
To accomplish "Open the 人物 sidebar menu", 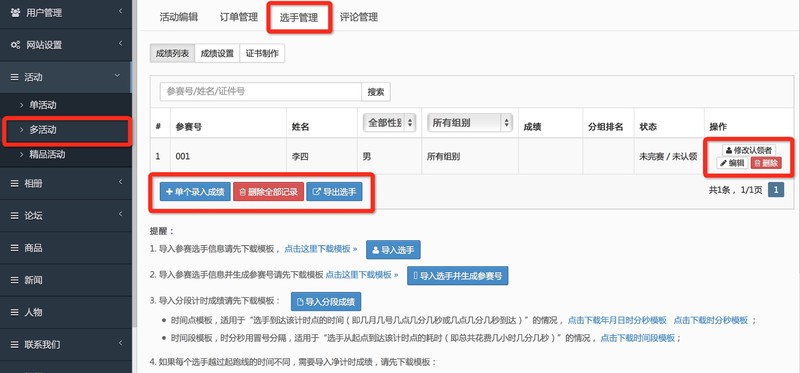I will [x=65, y=312].
